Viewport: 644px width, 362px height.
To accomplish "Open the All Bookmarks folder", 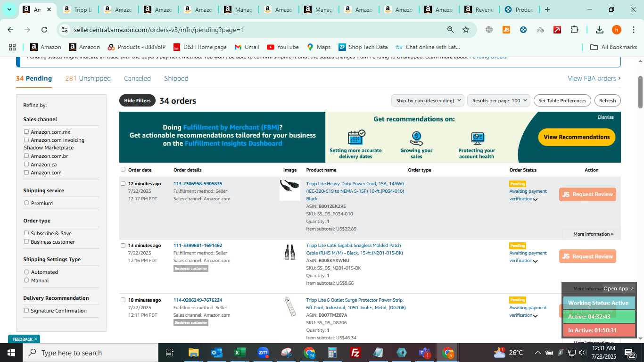I will tap(614, 47).
